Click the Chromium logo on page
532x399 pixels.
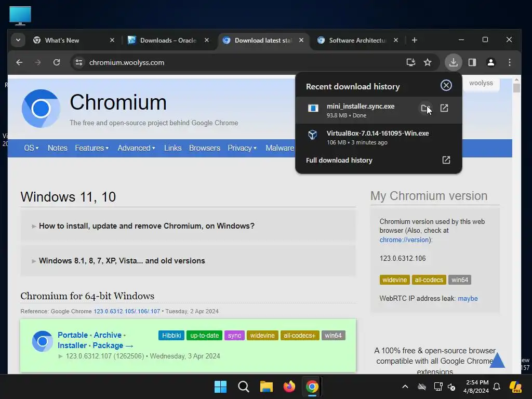click(41, 109)
